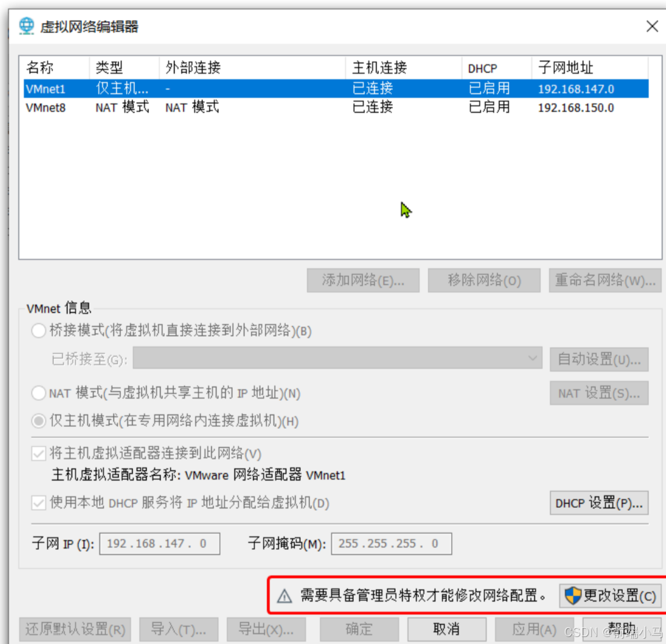This screenshot has width=666, height=644.
Task: Click subnet address 192.168.150.0 cell
Action: tap(576, 108)
